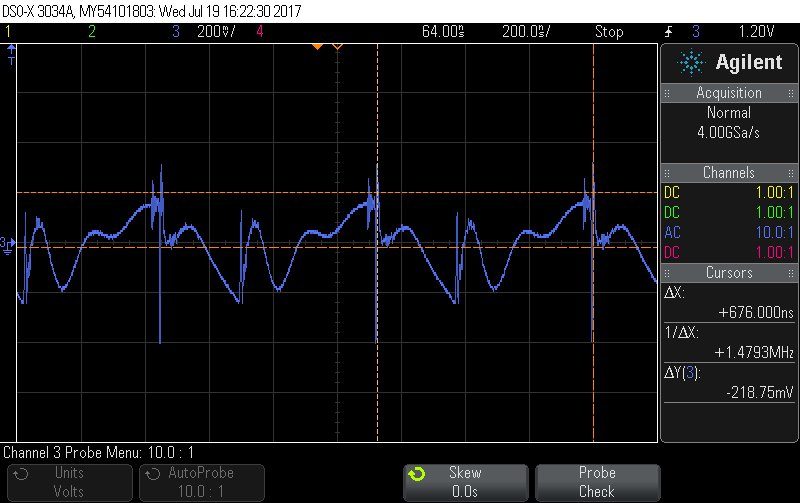The height and width of the screenshot is (503, 800).
Task: Select the green channel 2 indicator
Action: click(92, 32)
